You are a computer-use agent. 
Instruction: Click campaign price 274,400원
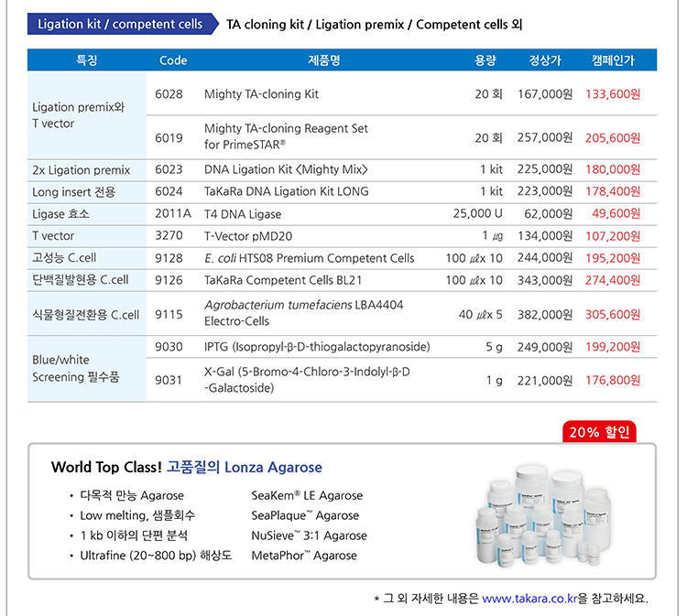[613, 280]
